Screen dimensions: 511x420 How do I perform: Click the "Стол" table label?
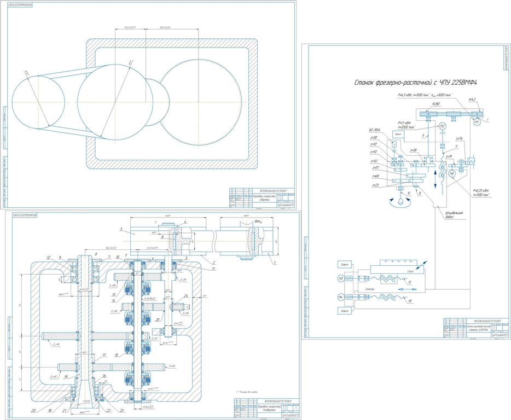411,271
